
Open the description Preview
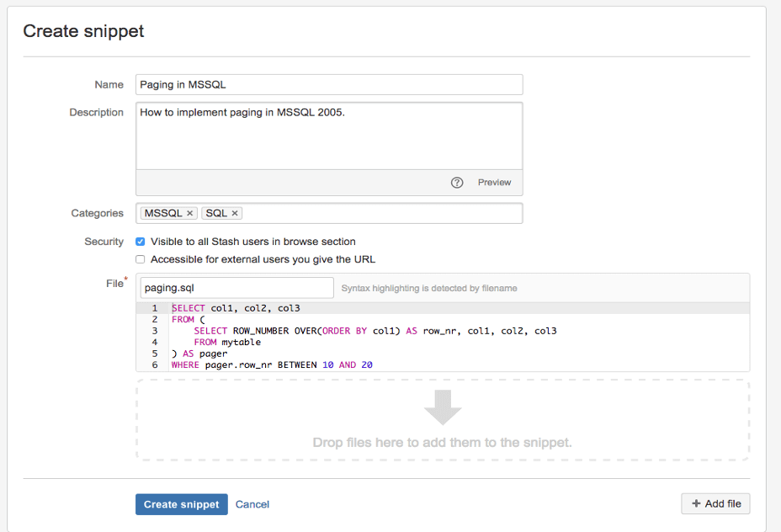494,183
